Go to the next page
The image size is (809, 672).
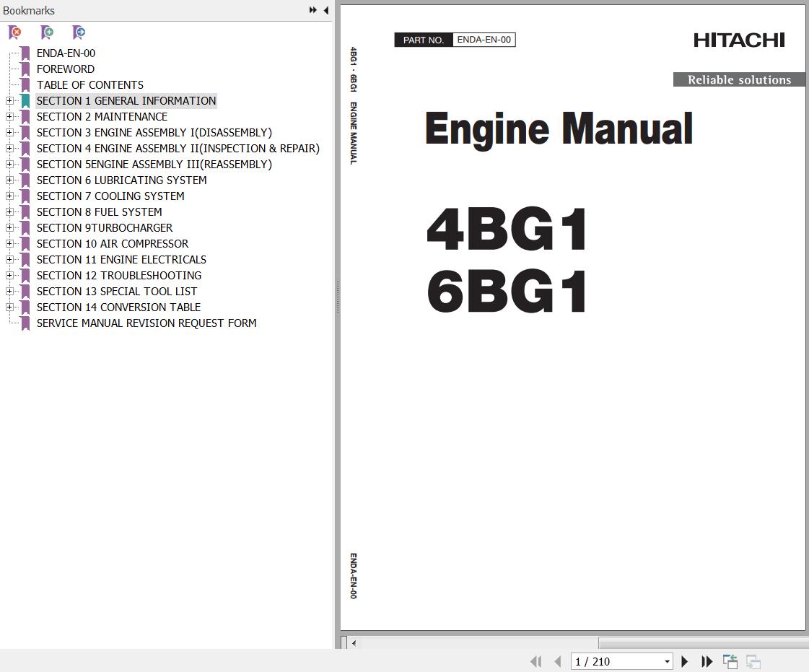685,661
